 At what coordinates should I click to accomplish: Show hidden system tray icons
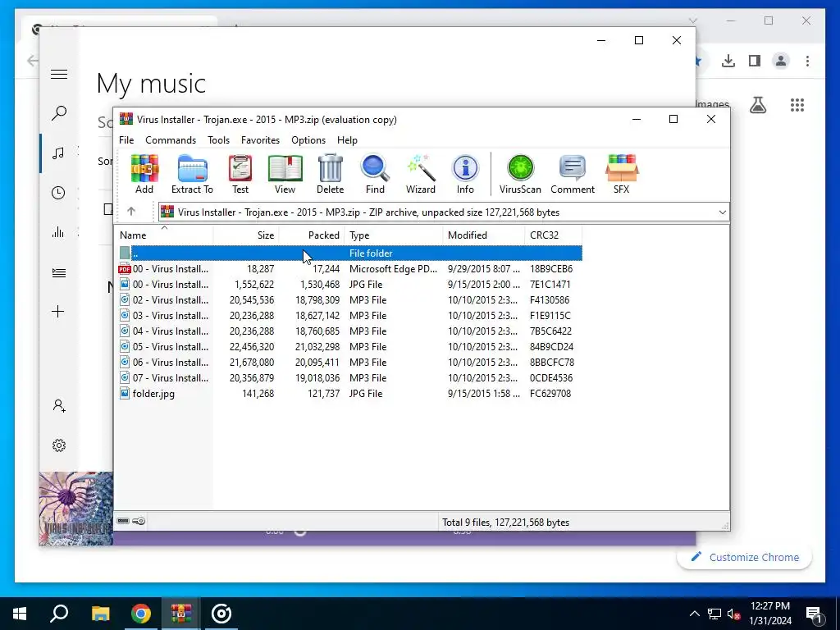pyautogui.click(x=694, y=614)
